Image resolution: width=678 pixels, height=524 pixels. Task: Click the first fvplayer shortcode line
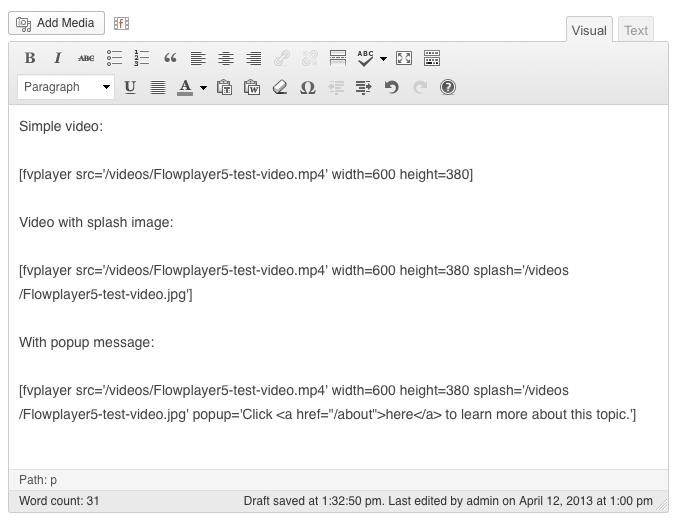(246, 174)
